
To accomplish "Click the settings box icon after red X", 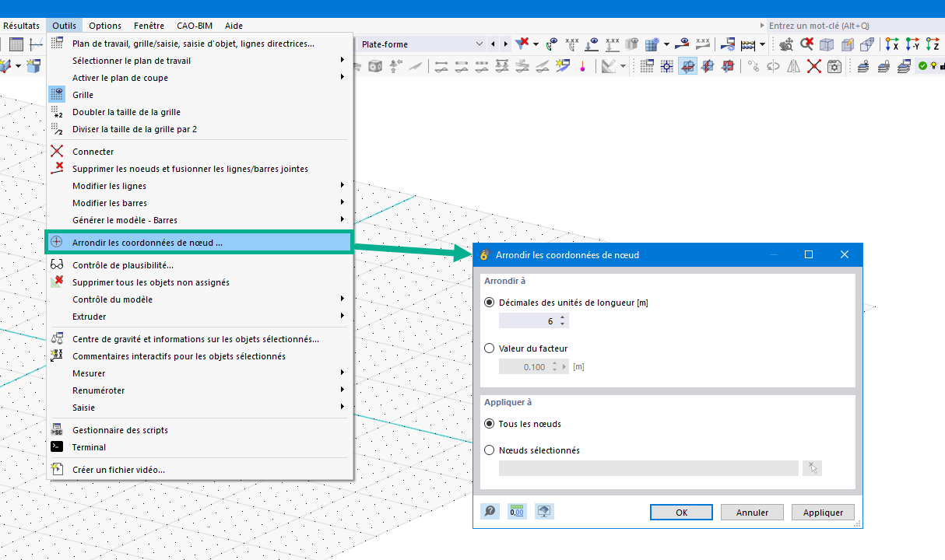I will tap(834, 66).
